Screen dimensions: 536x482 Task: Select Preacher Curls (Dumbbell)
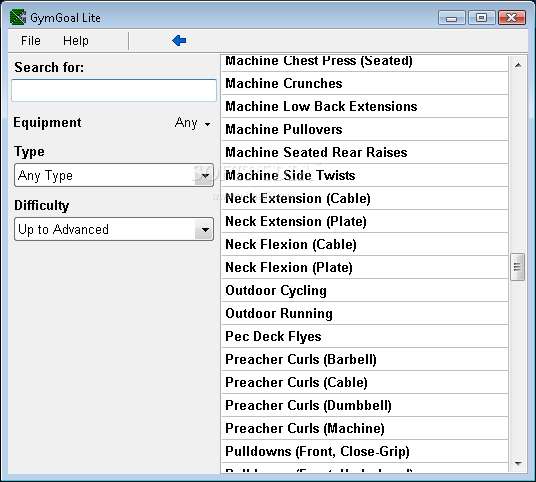point(365,405)
